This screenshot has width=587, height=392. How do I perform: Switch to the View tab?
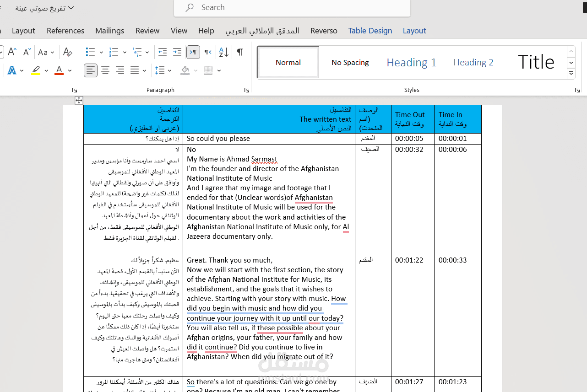[x=179, y=31]
